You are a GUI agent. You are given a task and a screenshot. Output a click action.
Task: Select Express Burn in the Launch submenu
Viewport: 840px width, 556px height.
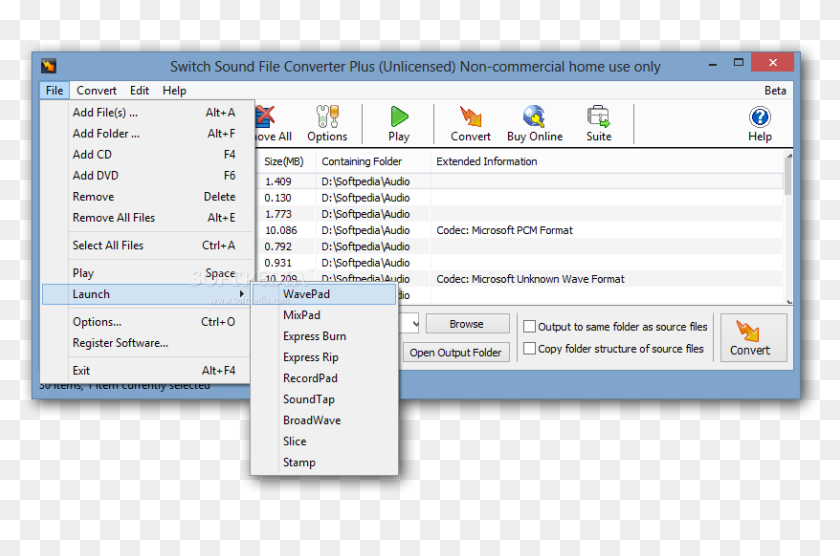(x=314, y=336)
